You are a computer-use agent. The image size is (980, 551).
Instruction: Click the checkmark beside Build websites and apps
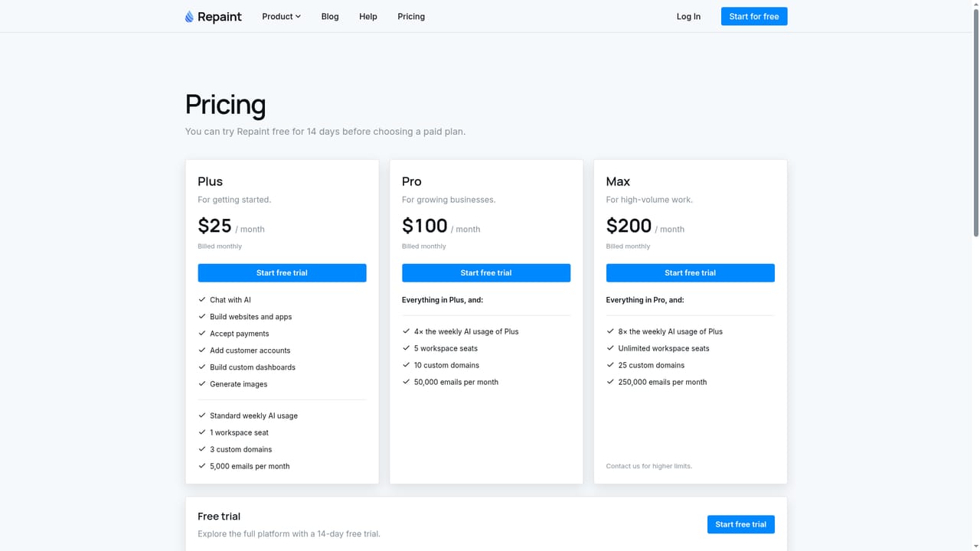coord(202,317)
